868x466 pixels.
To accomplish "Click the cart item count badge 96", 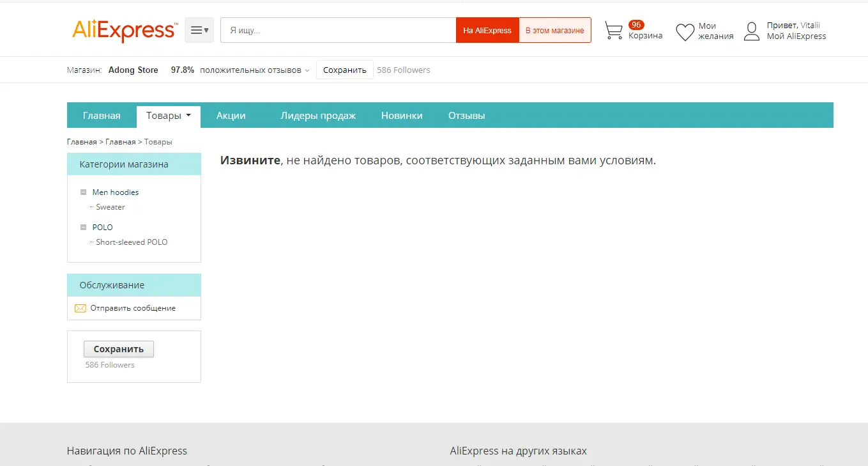I will click(x=636, y=25).
